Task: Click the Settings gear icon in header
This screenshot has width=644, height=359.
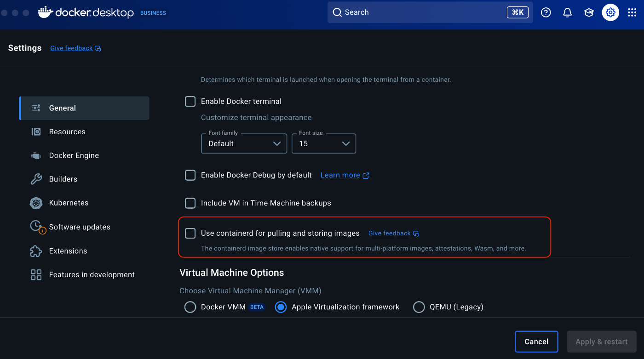Action: pos(610,12)
